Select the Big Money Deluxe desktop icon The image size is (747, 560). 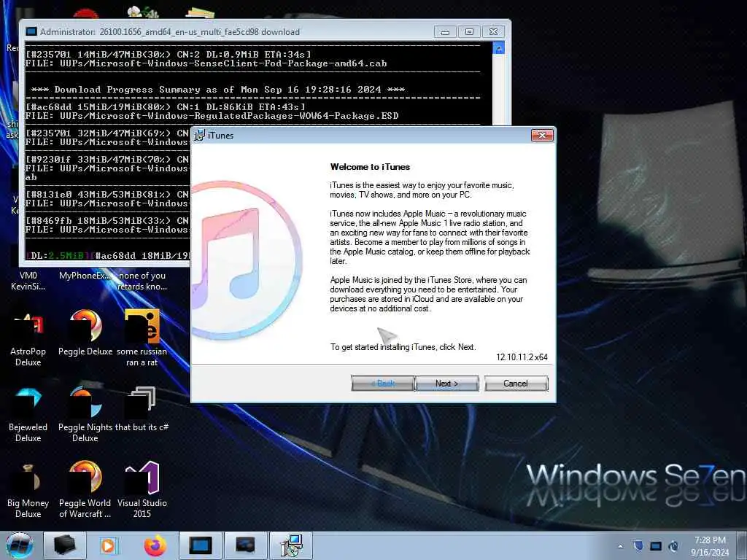(28, 491)
